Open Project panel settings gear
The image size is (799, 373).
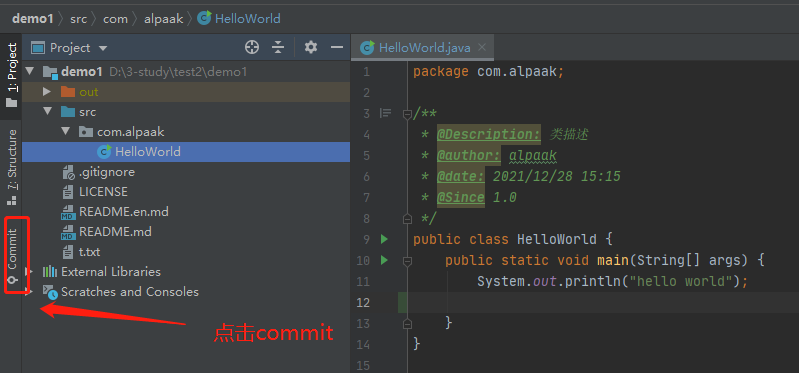[311, 47]
